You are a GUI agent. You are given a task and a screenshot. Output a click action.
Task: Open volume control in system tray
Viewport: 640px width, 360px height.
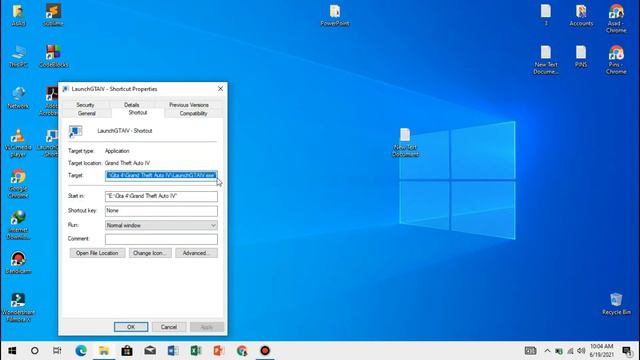point(581,351)
